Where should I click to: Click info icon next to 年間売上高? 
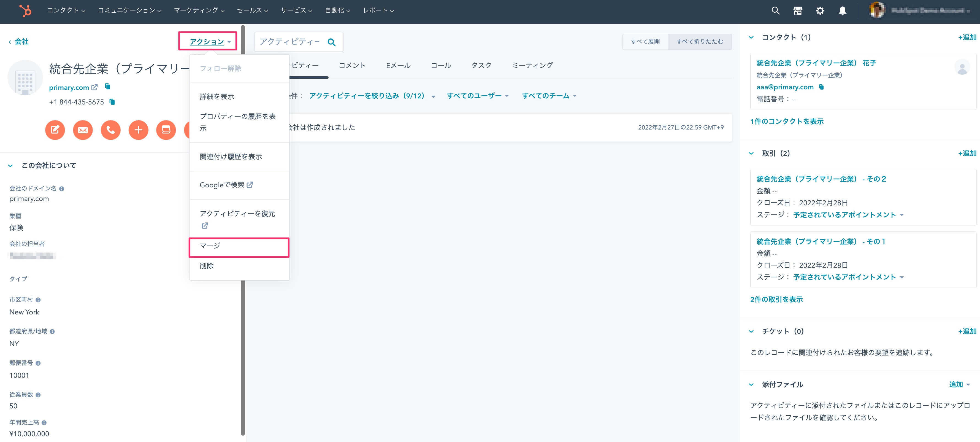point(44,423)
